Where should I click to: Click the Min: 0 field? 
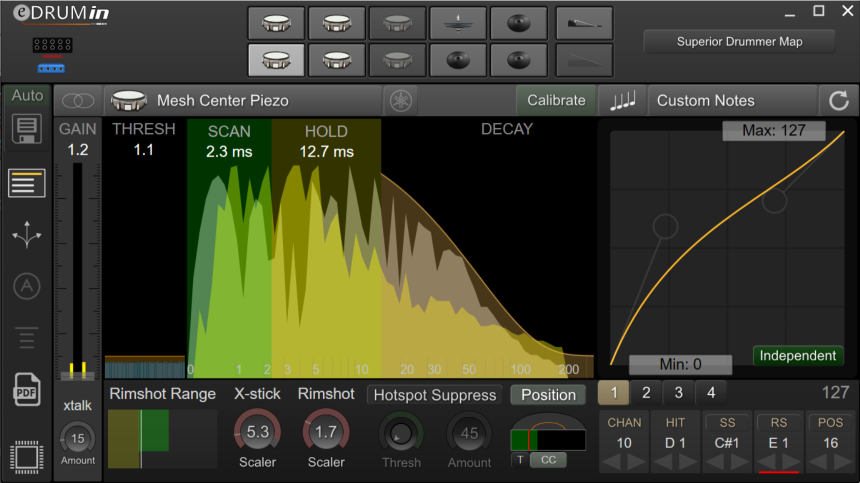(680, 364)
